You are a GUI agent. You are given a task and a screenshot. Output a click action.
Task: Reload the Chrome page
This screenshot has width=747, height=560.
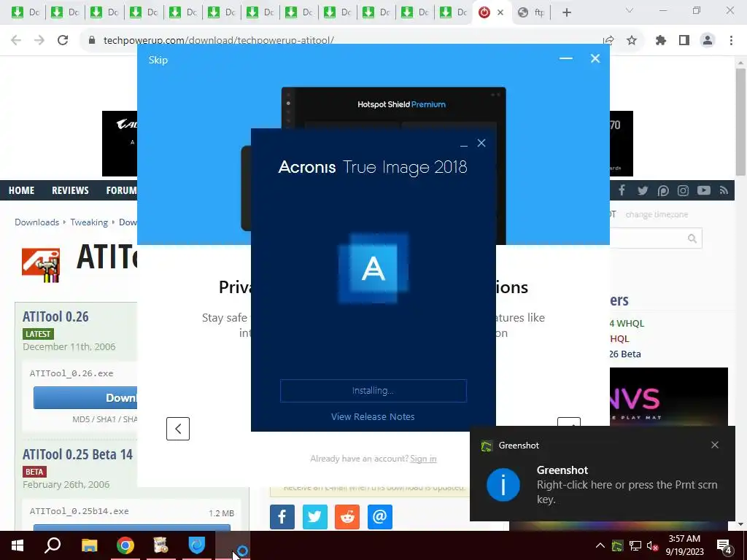[63, 40]
